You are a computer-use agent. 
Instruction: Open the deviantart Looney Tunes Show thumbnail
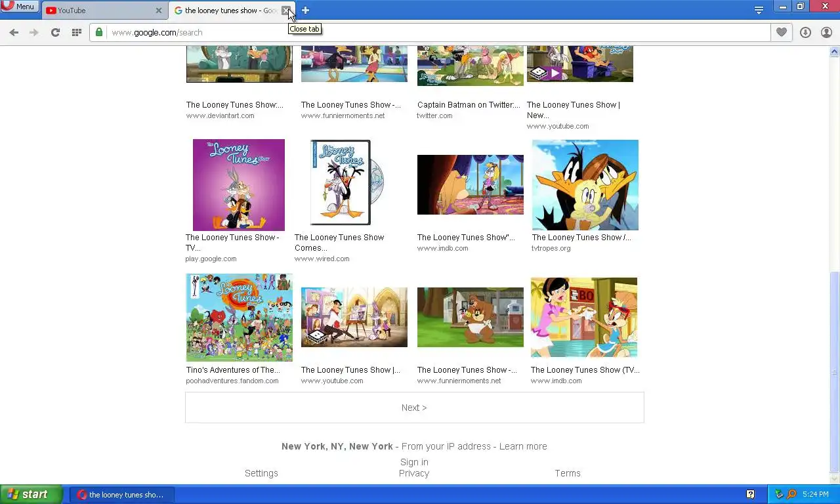[x=240, y=64]
